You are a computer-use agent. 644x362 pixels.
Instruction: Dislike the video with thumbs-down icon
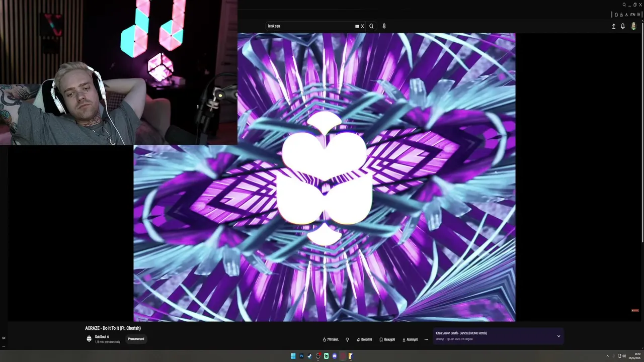click(x=347, y=339)
